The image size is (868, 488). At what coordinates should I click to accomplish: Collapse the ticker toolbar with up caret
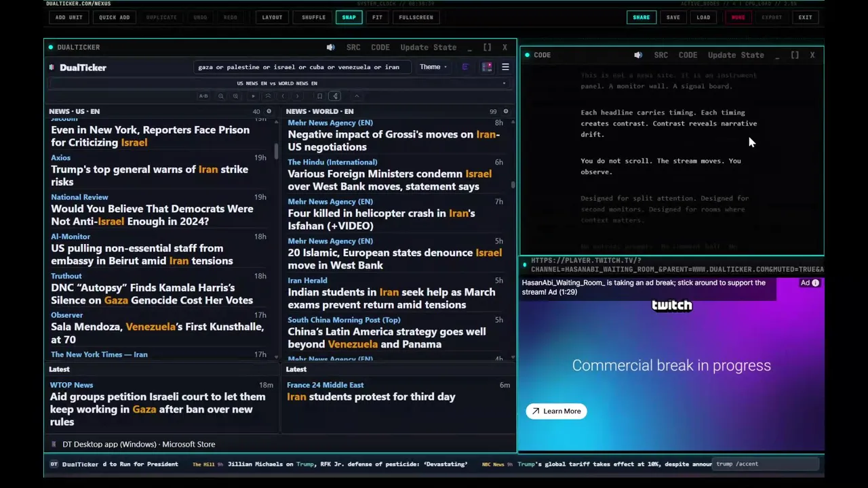coord(357,96)
